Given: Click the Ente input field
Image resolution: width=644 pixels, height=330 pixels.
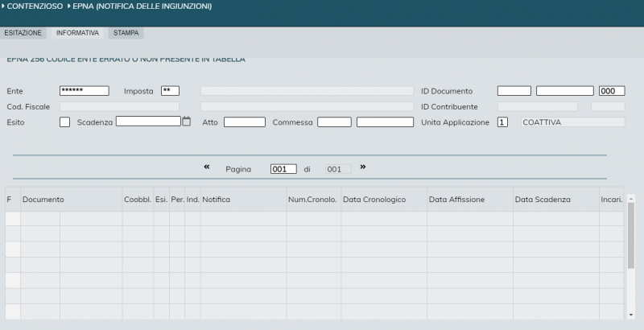Looking at the screenshot, I should 84,91.
